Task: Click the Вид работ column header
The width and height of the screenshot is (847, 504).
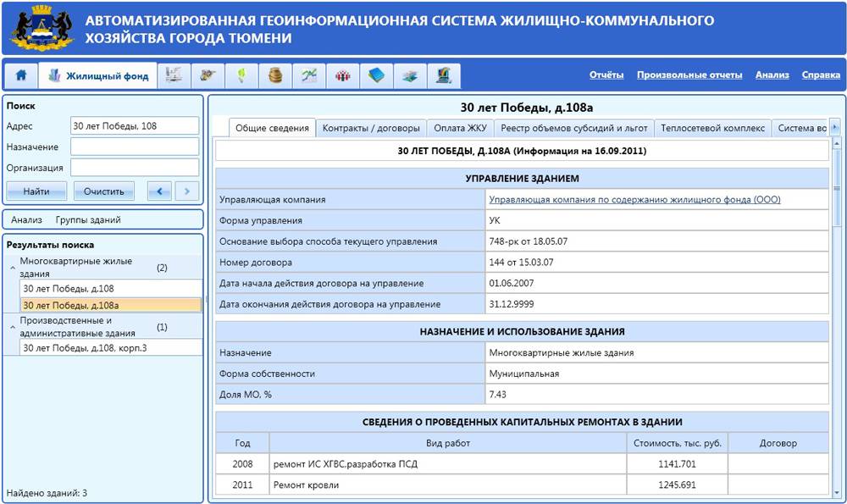Action: pos(448,443)
